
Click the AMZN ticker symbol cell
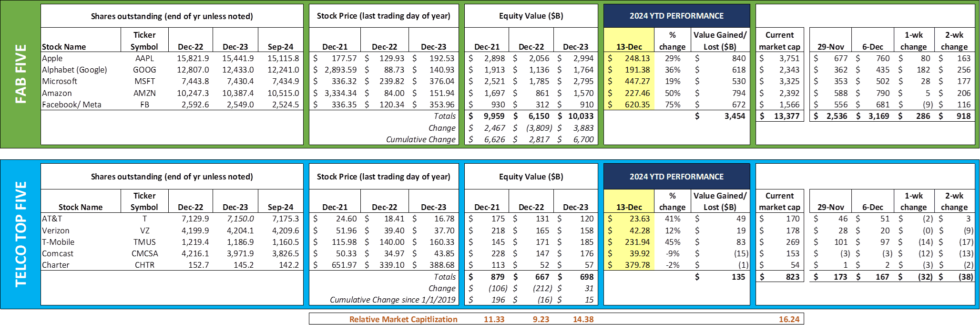144,93
